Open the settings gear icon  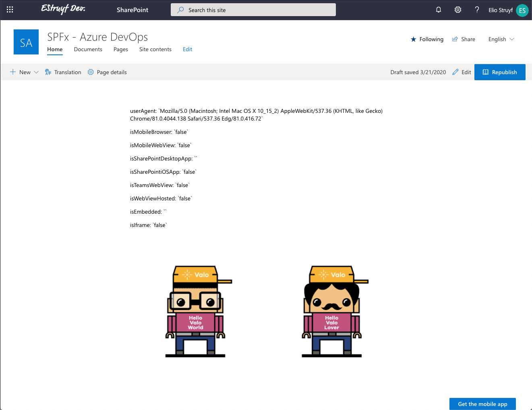click(458, 10)
